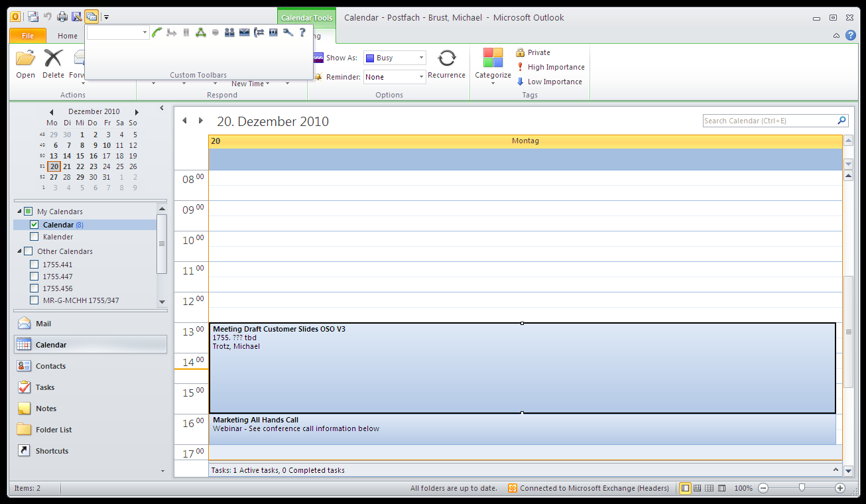The image size is (866, 504).
Task: Toggle the My Calendars group checkbox
Action: [28, 212]
